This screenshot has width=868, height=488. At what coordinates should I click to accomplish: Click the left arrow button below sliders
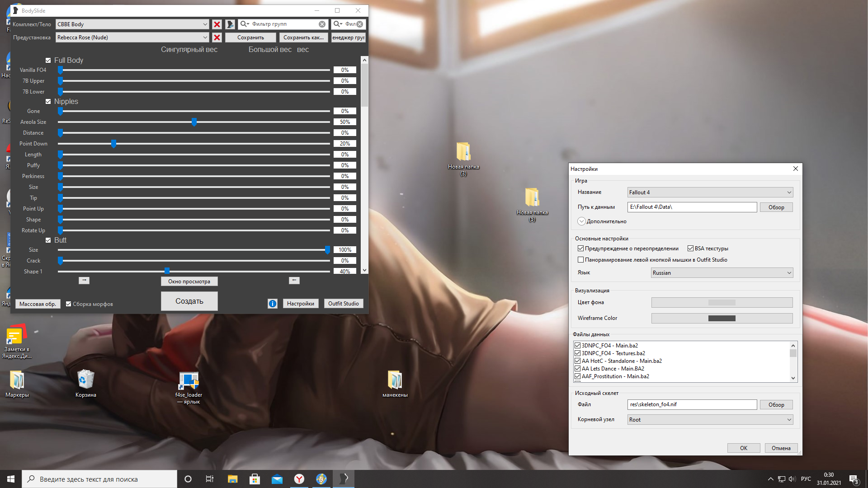point(294,281)
